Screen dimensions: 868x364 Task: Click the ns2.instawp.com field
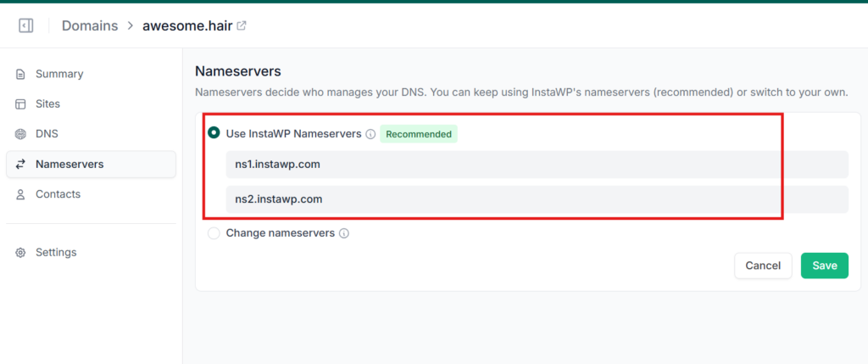click(x=537, y=199)
